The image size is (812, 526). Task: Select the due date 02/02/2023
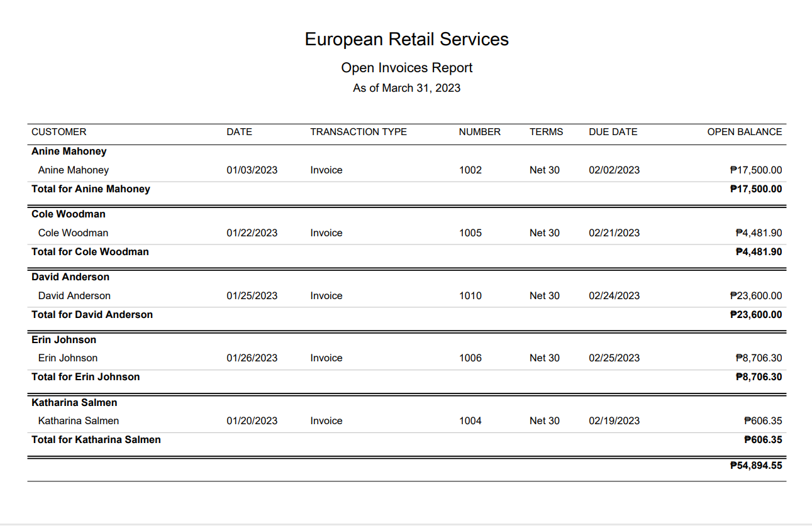pos(615,170)
